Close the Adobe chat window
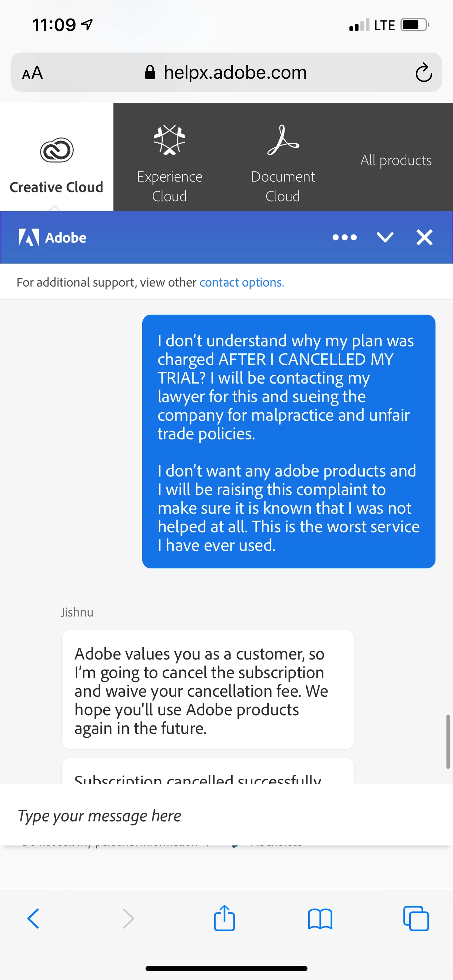This screenshot has width=453, height=980. (x=424, y=237)
